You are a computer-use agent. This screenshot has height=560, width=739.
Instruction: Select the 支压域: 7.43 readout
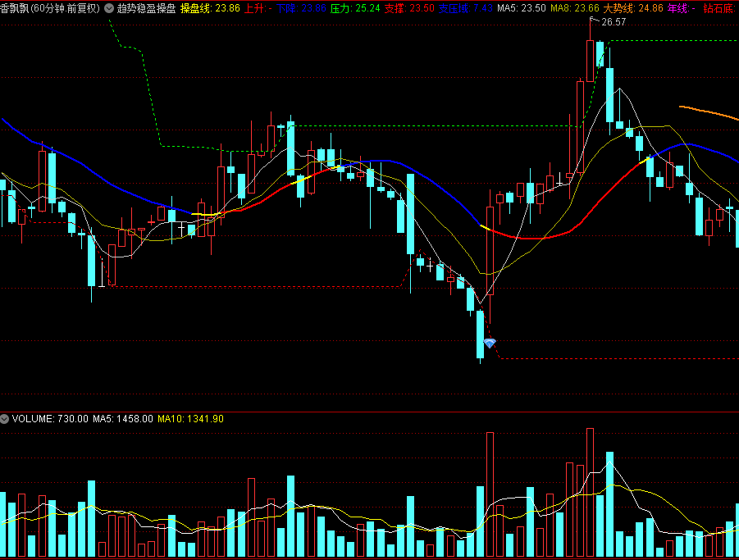point(466,8)
